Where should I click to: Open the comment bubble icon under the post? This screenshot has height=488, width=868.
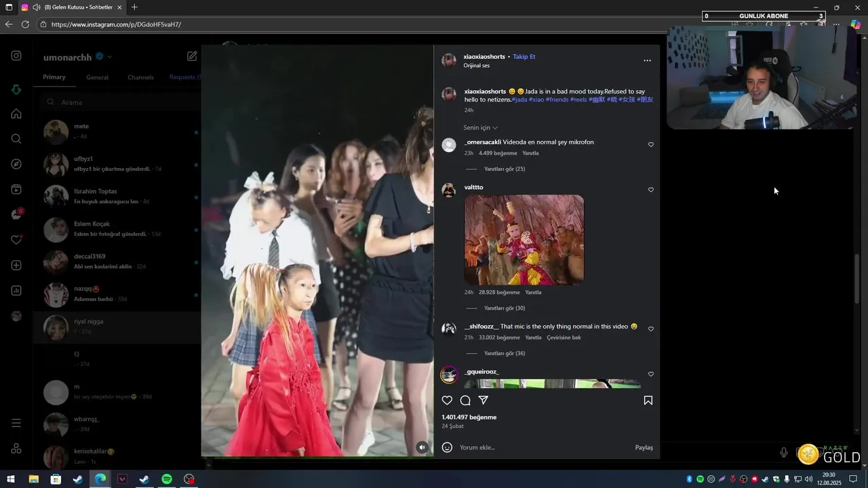[x=465, y=401]
